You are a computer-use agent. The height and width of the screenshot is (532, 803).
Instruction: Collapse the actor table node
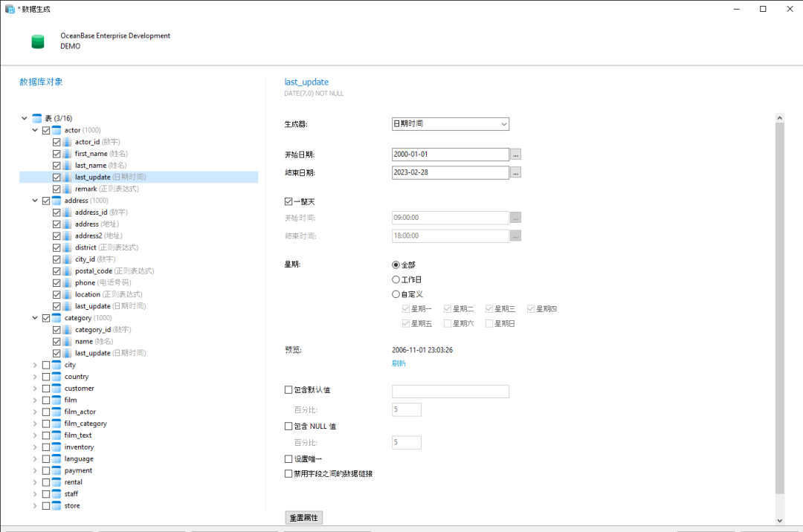[35, 130]
